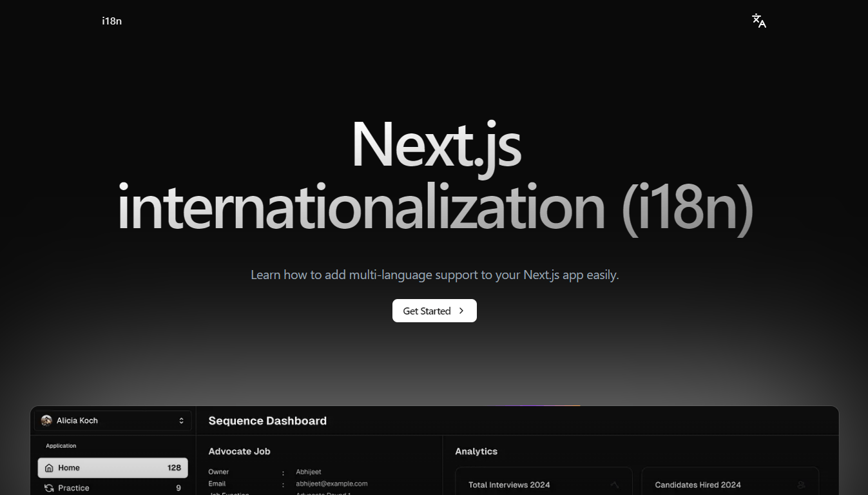Click the Candidates Hired 2024 card title
Image resolution: width=868 pixels, height=495 pixels.
click(698, 485)
